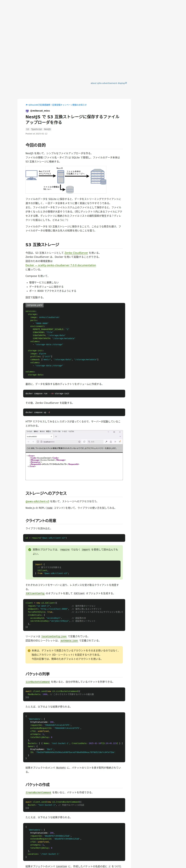Open the authdata.json link
The image size is (186, 868).
(69, 641)
